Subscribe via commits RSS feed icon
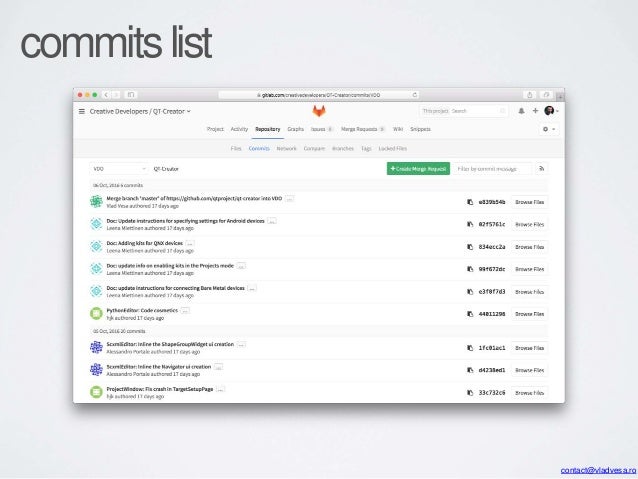This screenshot has width=638, height=479. pos(541,168)
